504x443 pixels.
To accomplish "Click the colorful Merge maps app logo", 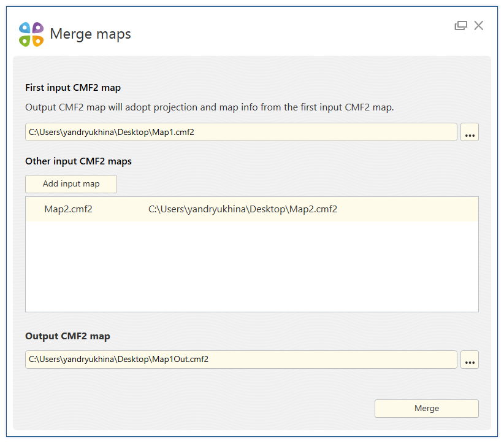I will (x=31, y=34).
